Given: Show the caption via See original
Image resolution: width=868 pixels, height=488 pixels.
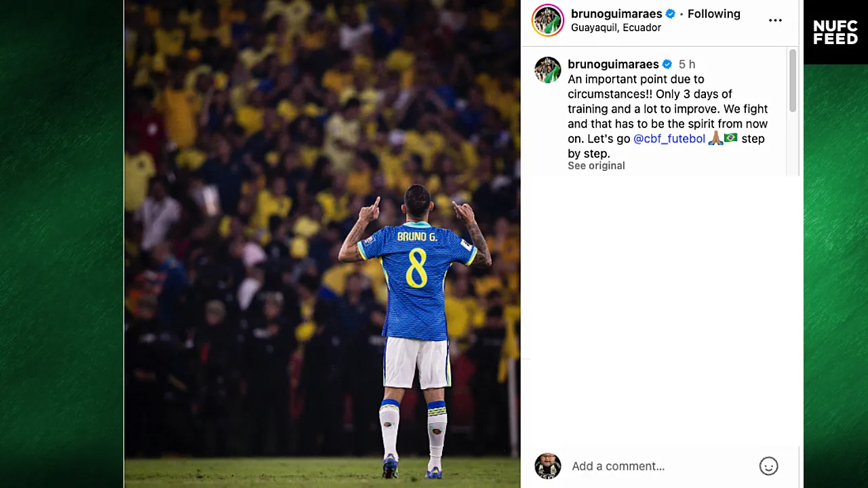Looking at the screenshot, I should point(596,165).
